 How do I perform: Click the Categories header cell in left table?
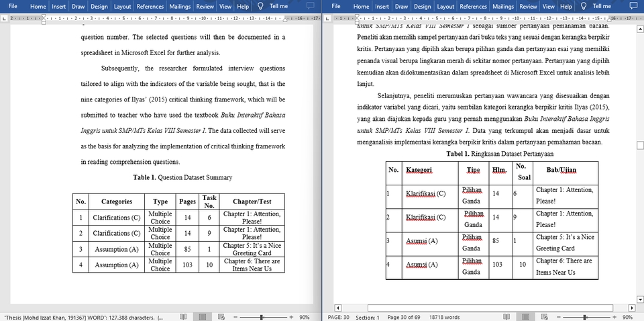click(x=117, y=201)
